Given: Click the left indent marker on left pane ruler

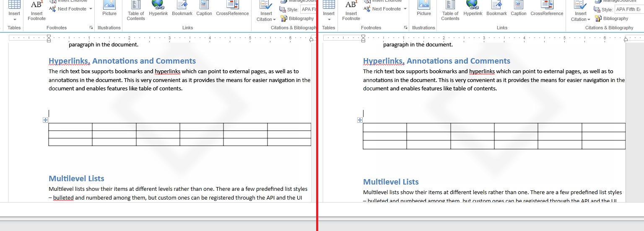Looking at the screenshot, I should coord(49,39).
